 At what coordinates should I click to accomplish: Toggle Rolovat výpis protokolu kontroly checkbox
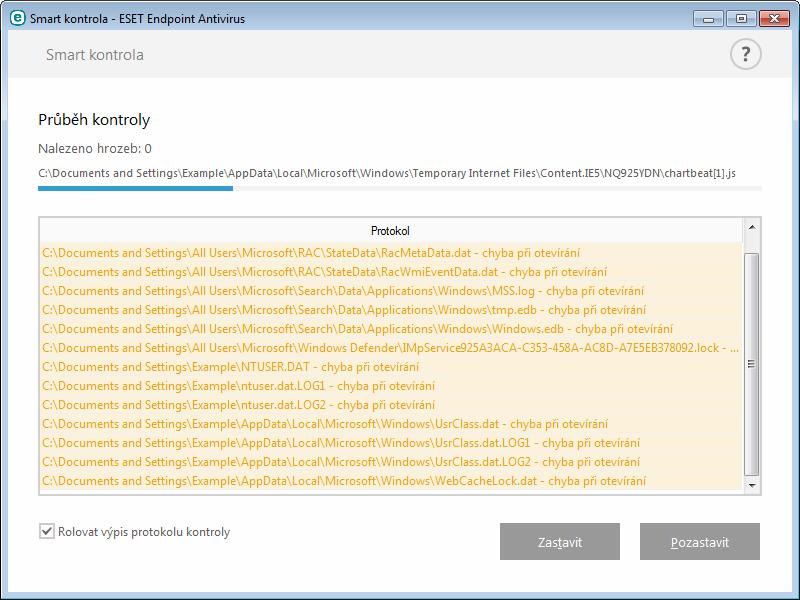pos(46,531)
